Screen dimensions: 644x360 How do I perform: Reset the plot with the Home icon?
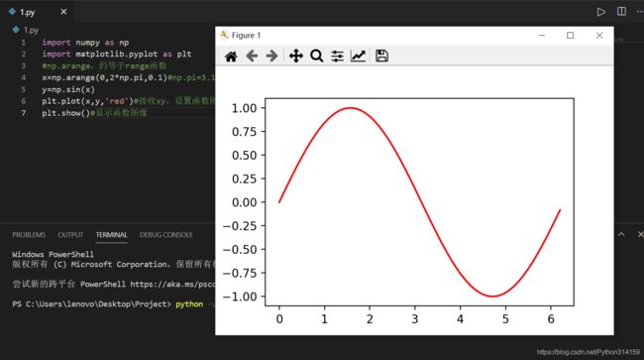coord(231,56)
